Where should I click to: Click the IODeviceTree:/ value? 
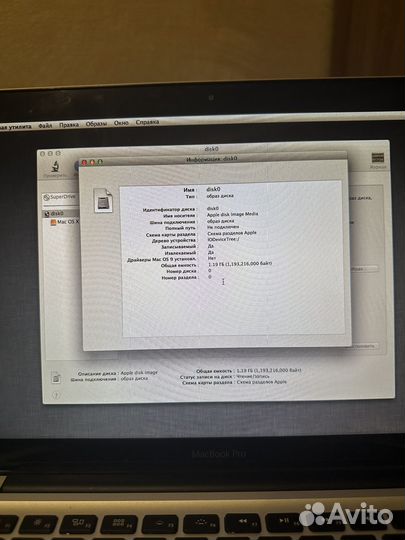224,239
